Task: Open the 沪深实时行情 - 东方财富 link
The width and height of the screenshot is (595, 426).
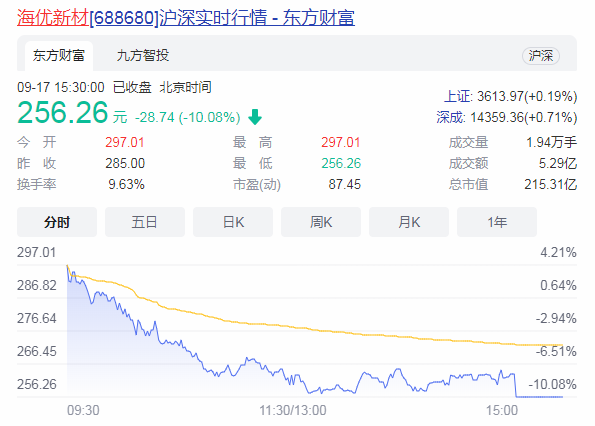Action: 257,17
